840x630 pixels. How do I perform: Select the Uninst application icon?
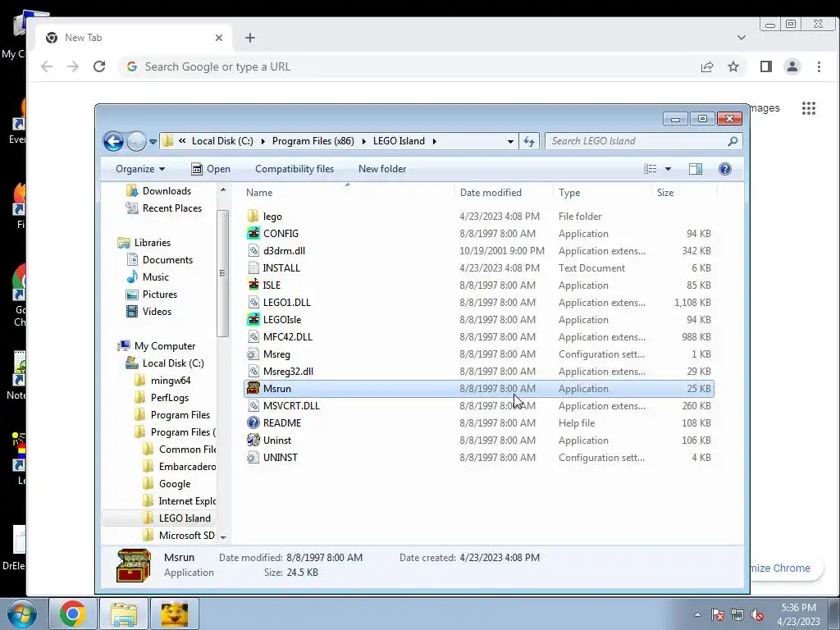pos(253,441)
